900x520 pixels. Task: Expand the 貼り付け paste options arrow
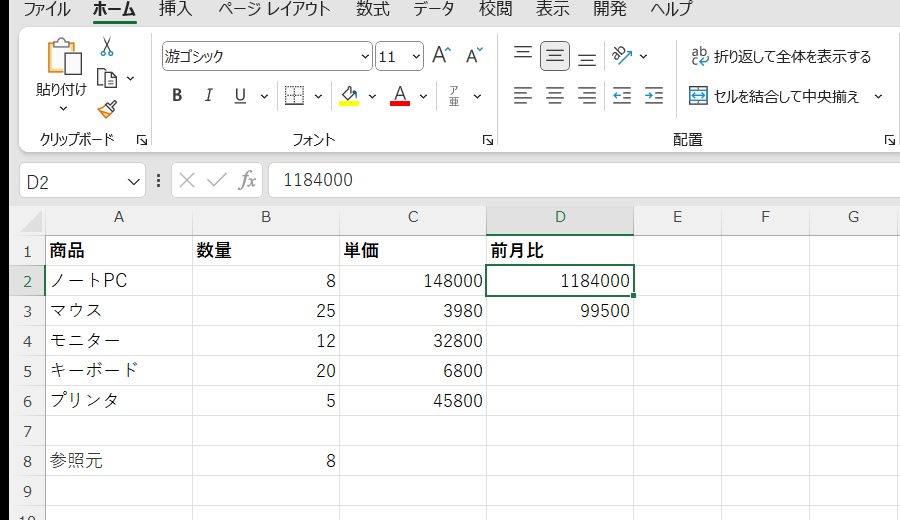[x=63, y=108]
